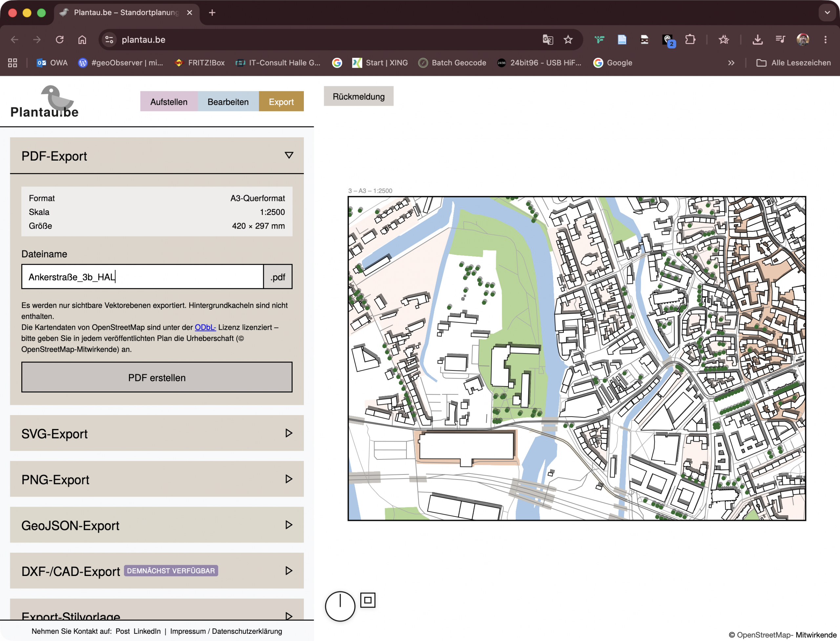Image resolution: width=840 pixels, height=641 pixels.
Task: Click the PDF erstellen button
Action: (x=157, y=377)
